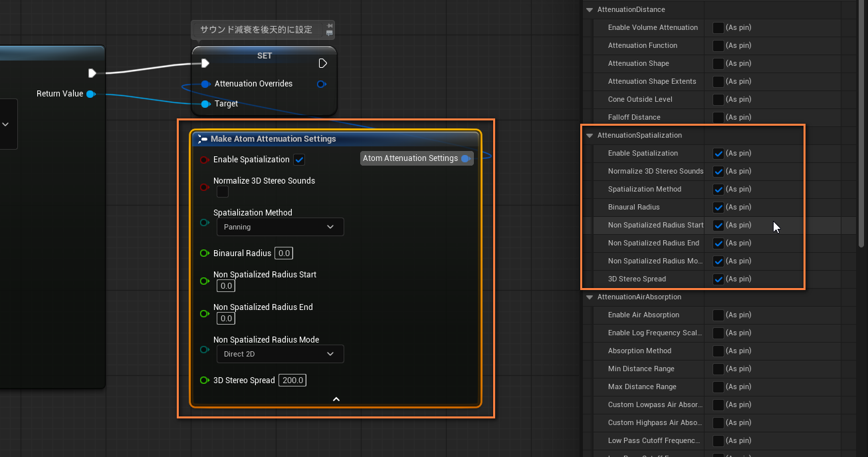The width and height of the screenshot is (868, 457).
Task: Uncheck Binaural Radius As pin checkbox
Action: 718,207
